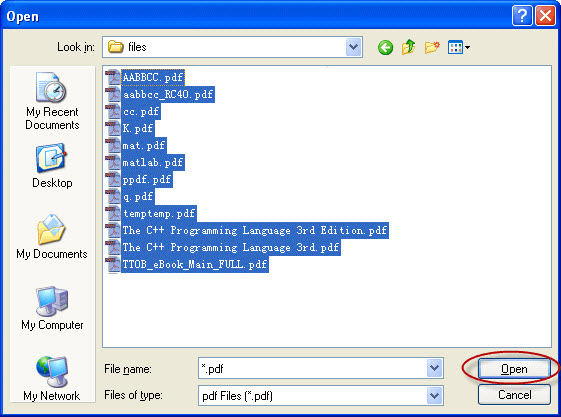Create a new folder

tap(432, 47)
